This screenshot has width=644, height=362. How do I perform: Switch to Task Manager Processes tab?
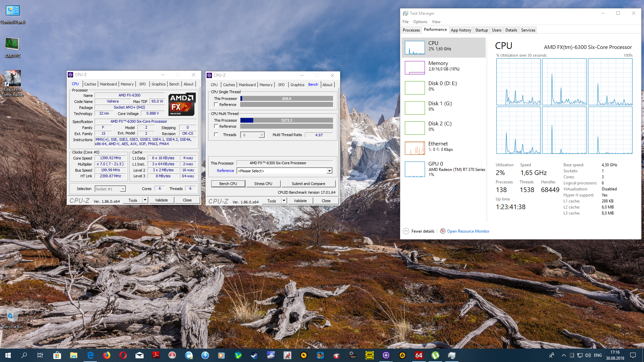pos(411,30)
